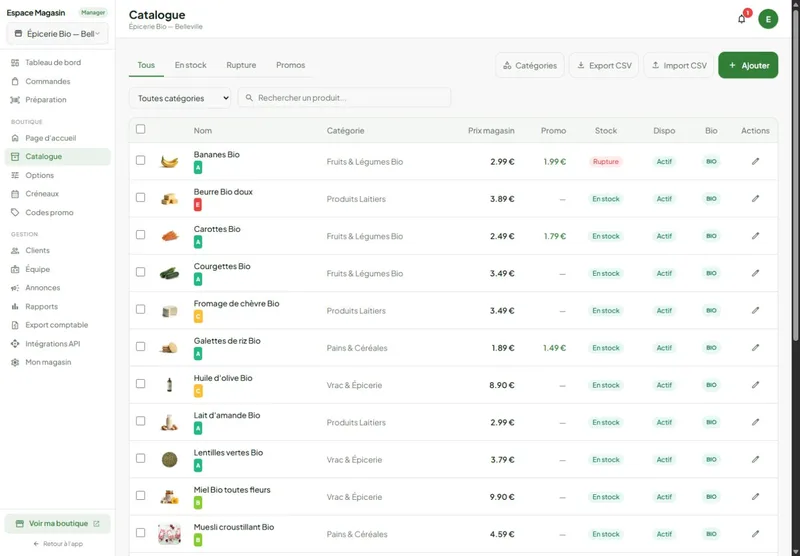Click the Import CSV button

coord(679,65)
